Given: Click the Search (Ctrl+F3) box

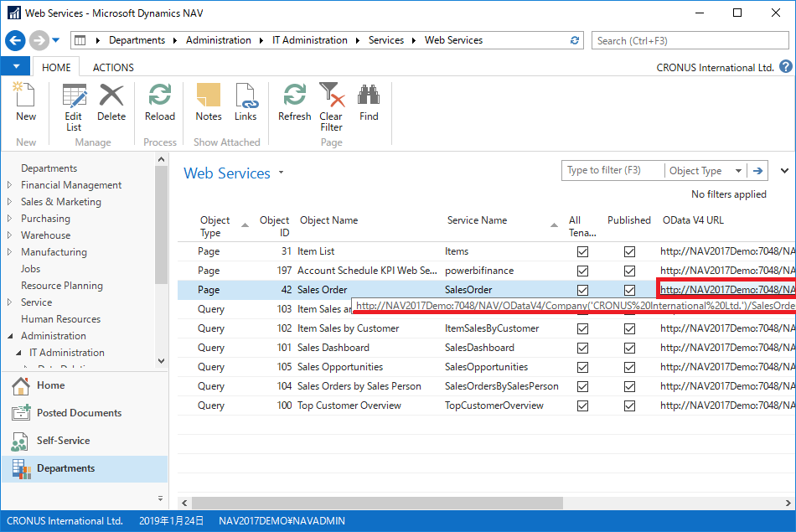Looking at the screenshot, I should click(690, 40).
